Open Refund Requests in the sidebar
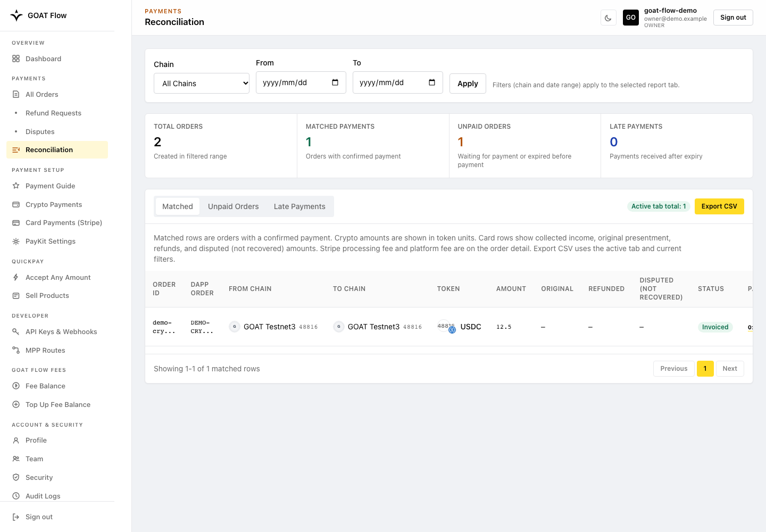Viewport: 766px width, 532px height. [x=57, y=113]
